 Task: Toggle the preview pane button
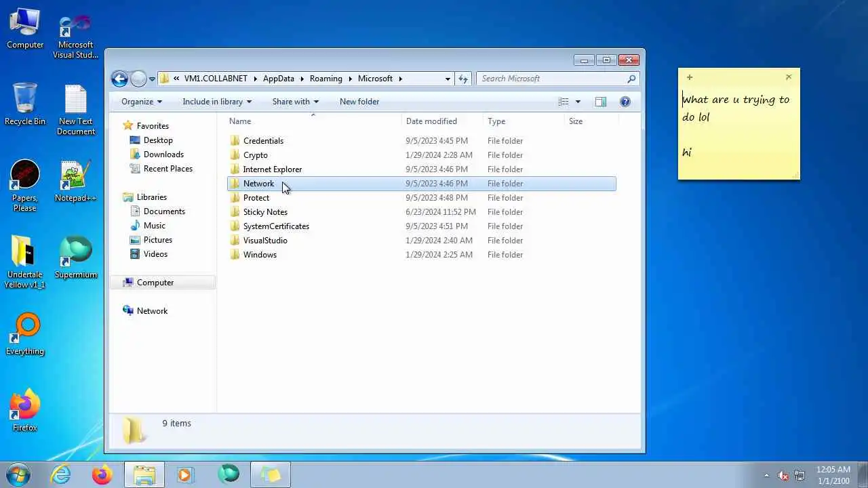pyautogui.click(x=600, y=102)
